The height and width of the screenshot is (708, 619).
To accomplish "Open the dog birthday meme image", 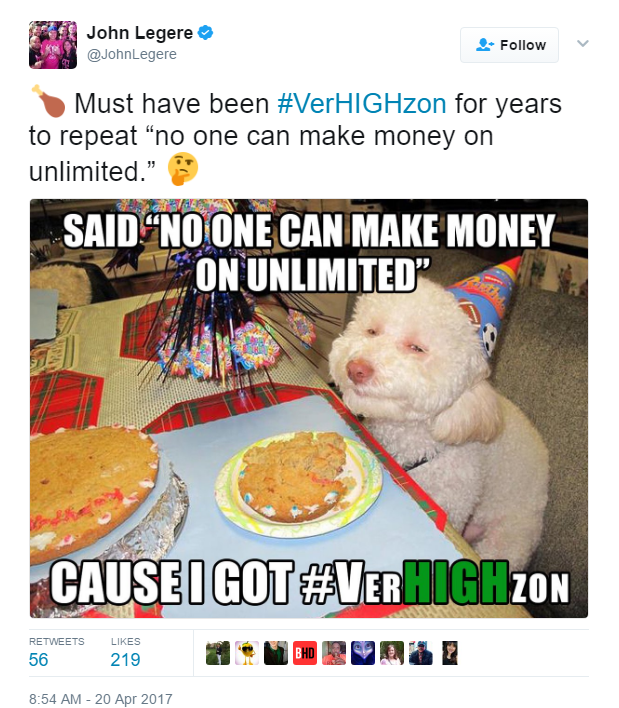I will pyautogui.click(x=309, y=408).
